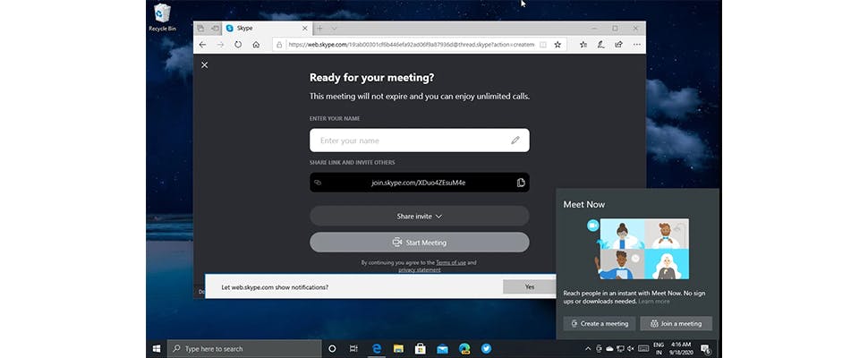This screenshot has width=868, height=358.
Task: Open Recycle Bin desktop icon
Action: (162, 17)
